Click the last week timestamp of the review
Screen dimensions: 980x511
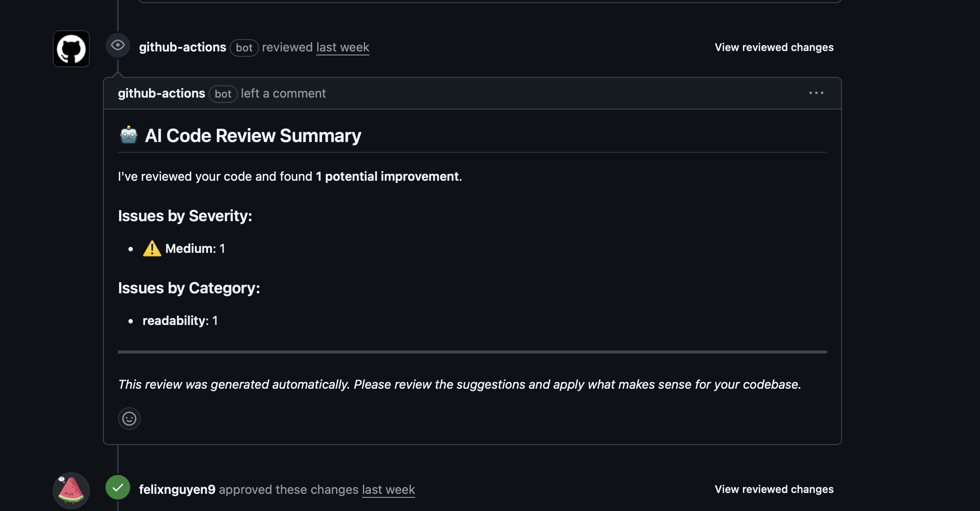(x=342, y=47)
